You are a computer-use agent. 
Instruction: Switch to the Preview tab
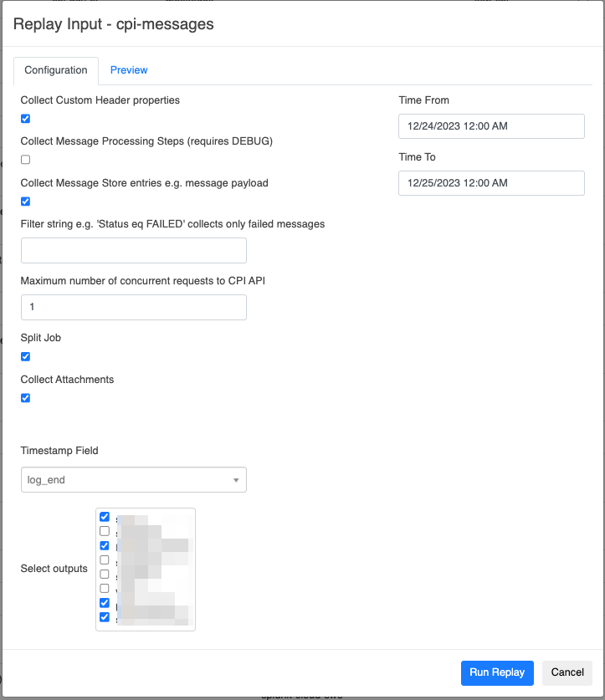click(x=129, y=70)
